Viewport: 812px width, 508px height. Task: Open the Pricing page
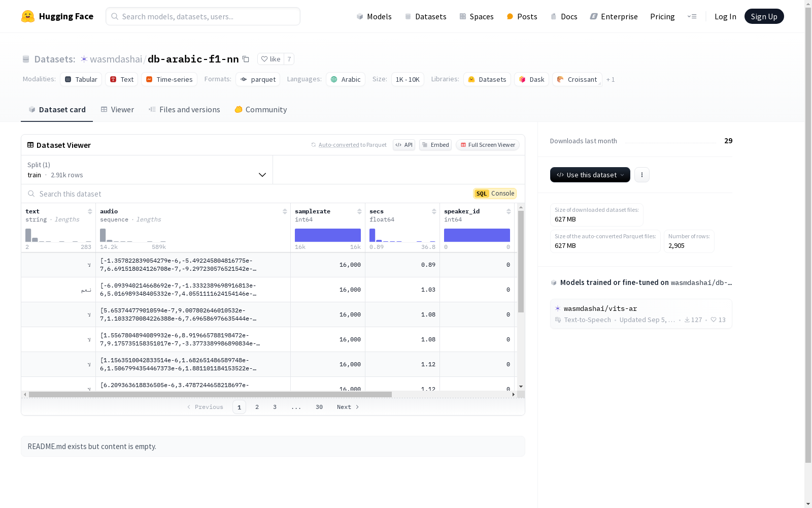tap(662, 16)
